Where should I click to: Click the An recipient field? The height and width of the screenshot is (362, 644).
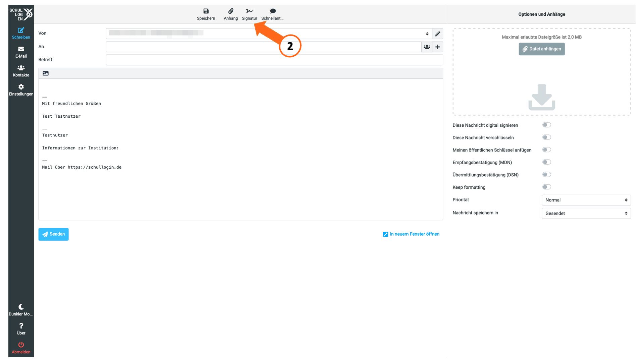point(264,47)
